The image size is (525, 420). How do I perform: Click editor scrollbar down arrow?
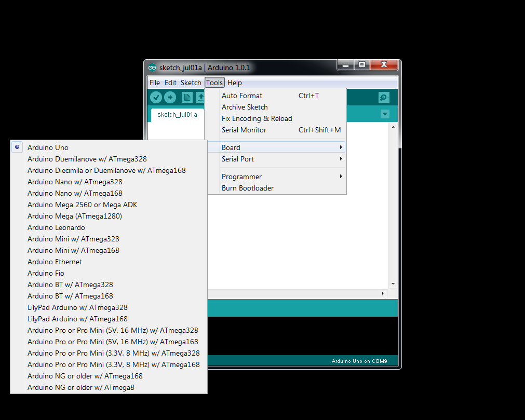coord(393,284)
